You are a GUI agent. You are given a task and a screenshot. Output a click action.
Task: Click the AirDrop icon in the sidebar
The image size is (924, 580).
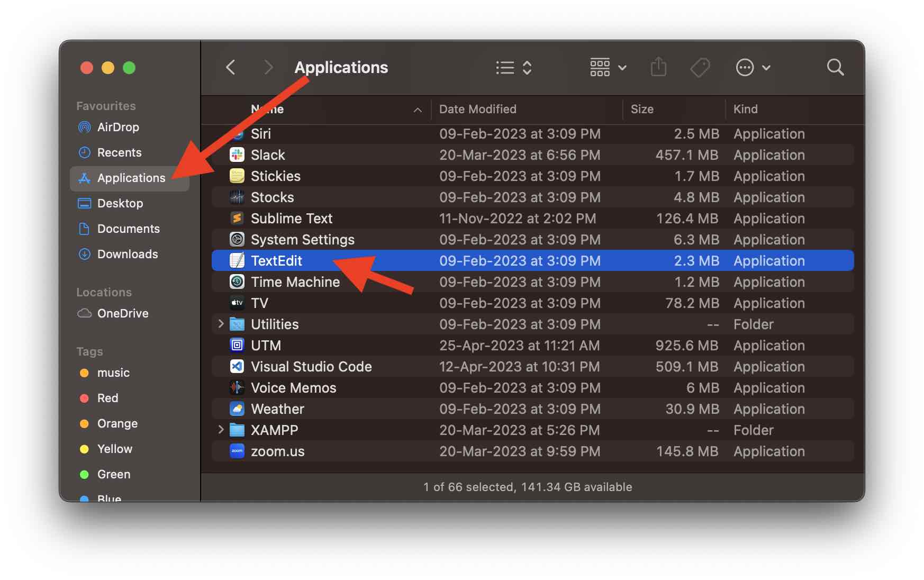pyautogui.click(x=85, y=127)
